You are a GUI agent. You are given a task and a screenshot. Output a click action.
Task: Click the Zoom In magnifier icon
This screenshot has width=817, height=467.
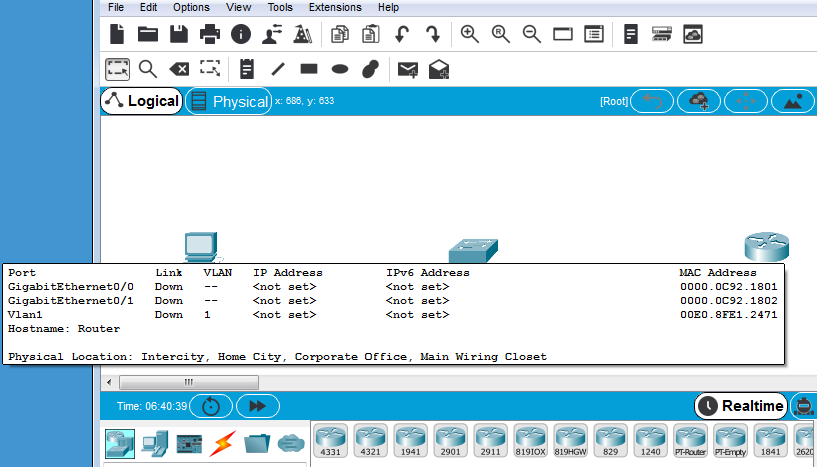click(x=469, y=34)
